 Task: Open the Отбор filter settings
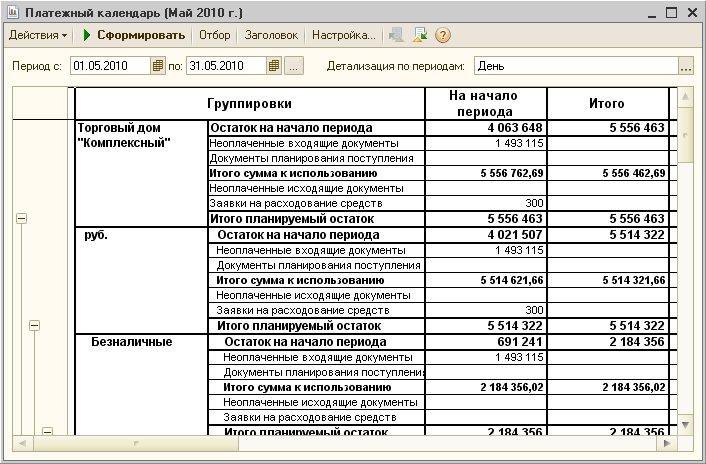[x=214, y=35]
